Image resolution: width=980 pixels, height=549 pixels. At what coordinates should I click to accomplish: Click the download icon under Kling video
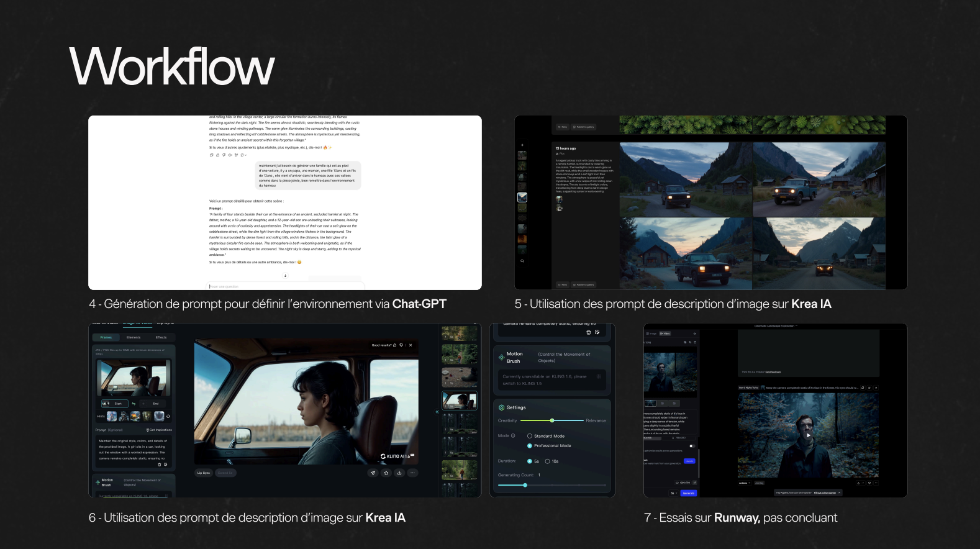[x=399, y=473]
